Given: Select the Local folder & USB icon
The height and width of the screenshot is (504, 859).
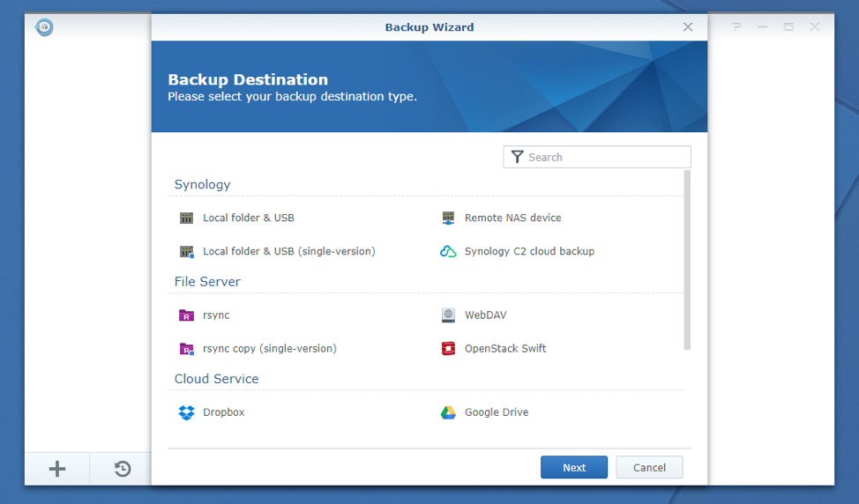Looking at the screenshot, I should 186,218.
